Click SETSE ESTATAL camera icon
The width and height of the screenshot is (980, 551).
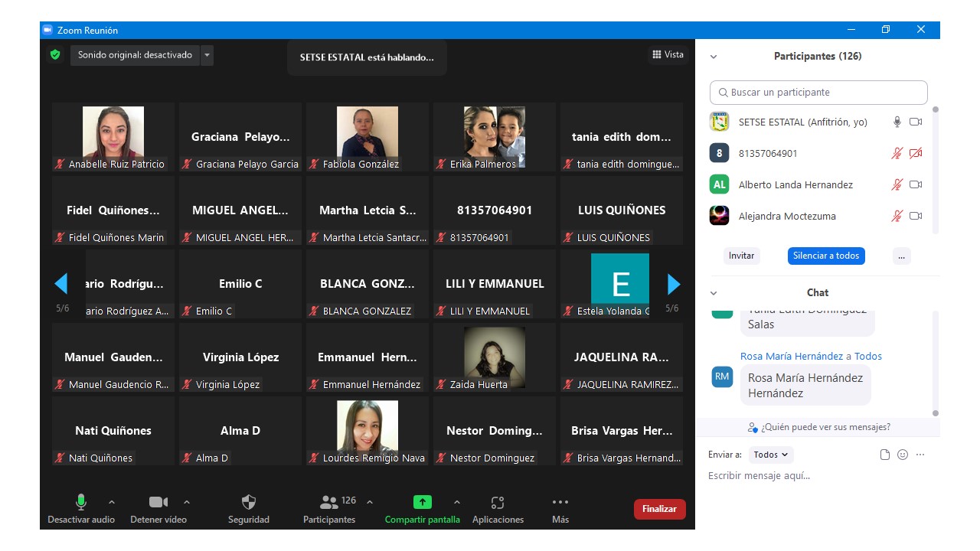916,122
